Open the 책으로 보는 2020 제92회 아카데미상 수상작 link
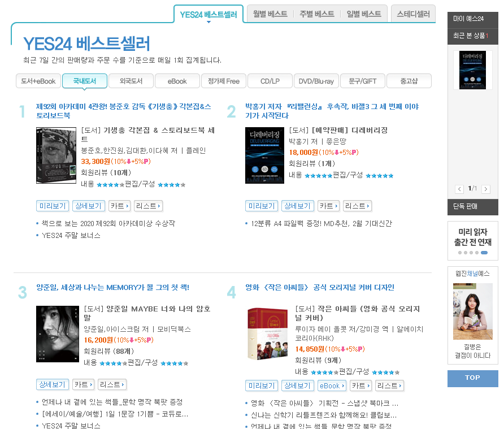 click(x=108, y=223)
